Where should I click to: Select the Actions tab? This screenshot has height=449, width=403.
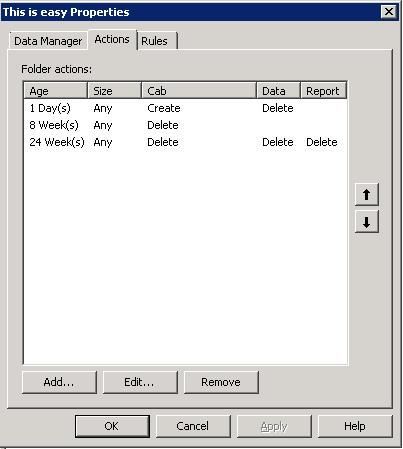(112, 39)
